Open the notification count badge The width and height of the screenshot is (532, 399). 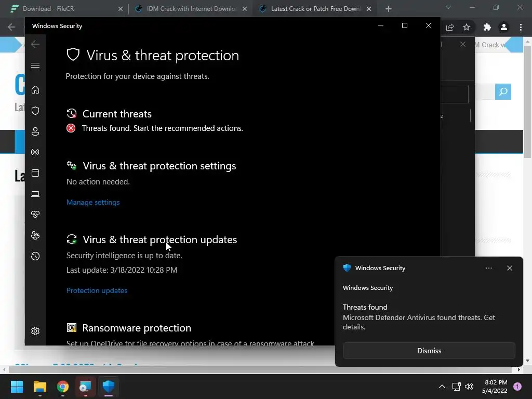click(x=517, y=386)
